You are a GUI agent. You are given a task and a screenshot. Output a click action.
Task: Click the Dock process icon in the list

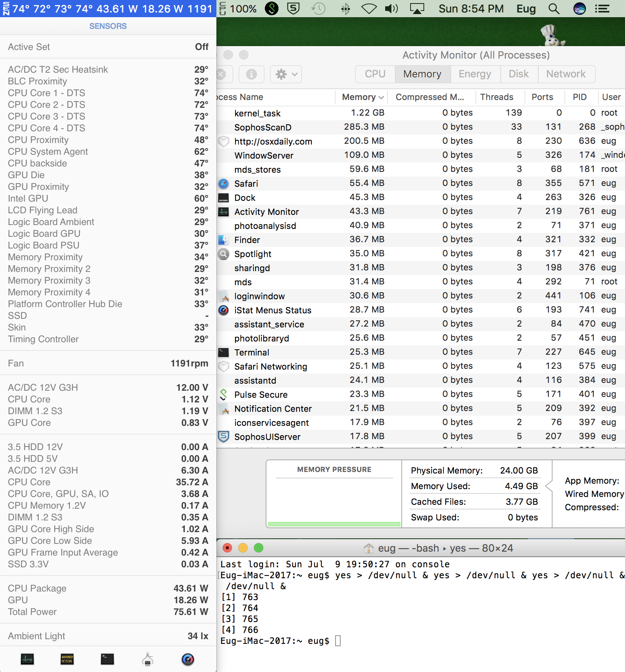[x=223, y=198]
